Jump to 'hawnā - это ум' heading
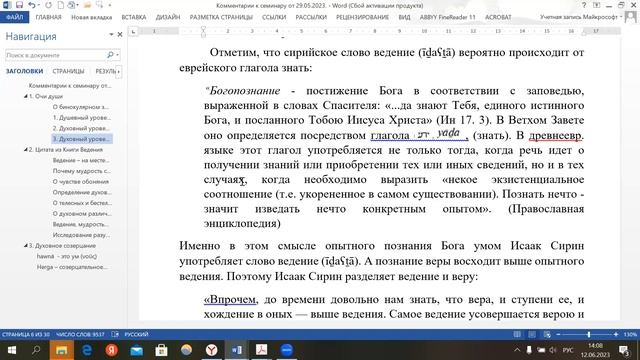 coord(67,256)
